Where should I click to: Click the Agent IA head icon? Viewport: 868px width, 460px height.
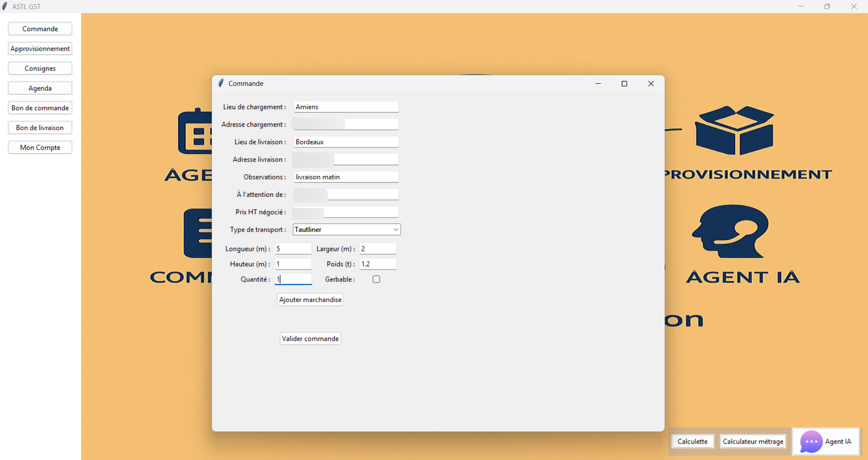[730, 231]
